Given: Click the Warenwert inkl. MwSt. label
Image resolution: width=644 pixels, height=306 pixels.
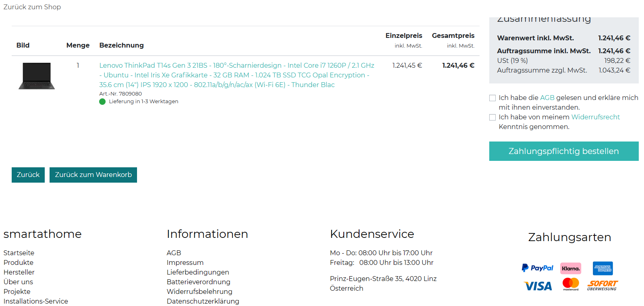Looking at the screenshot, I should (536, 38).
